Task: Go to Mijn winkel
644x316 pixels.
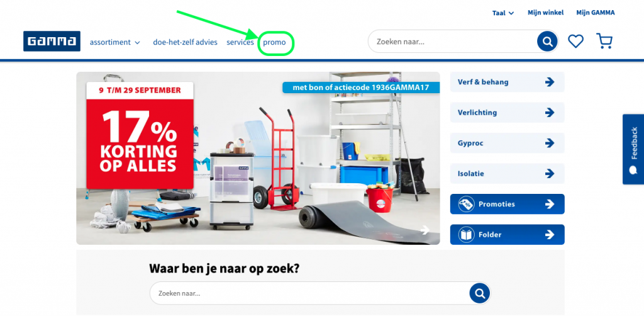Action: (x=545, y=13)
